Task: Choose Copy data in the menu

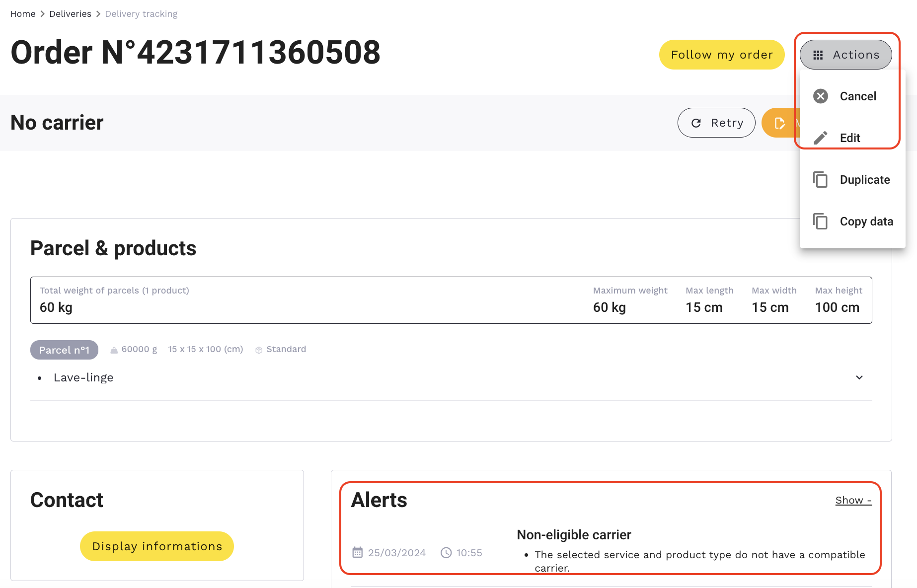Action: click(866, 221)
